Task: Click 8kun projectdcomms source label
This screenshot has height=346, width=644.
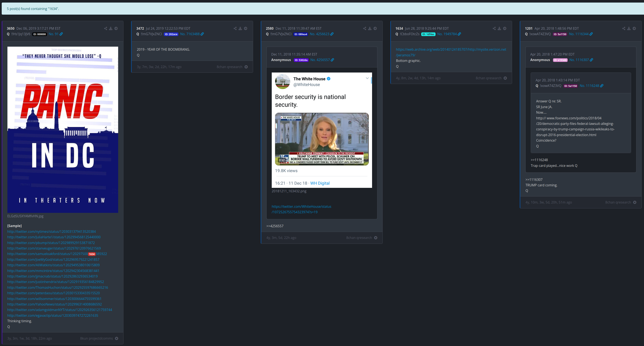Action: (x=96, y=339)
